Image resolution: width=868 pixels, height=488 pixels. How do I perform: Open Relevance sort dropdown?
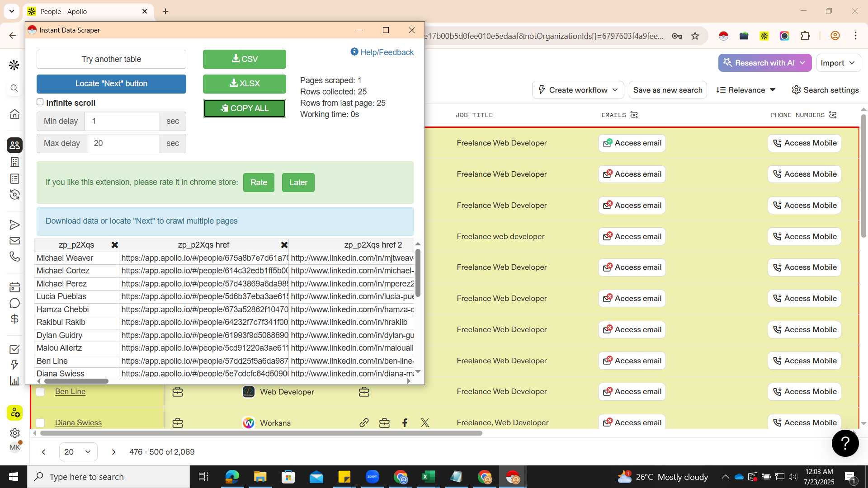746,90
